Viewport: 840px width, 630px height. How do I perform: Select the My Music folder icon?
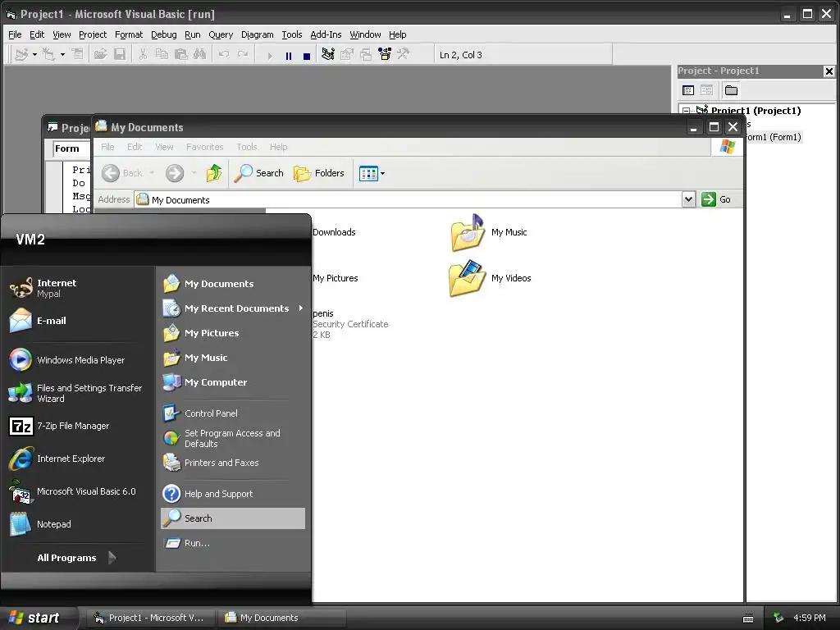coord(467,233)
